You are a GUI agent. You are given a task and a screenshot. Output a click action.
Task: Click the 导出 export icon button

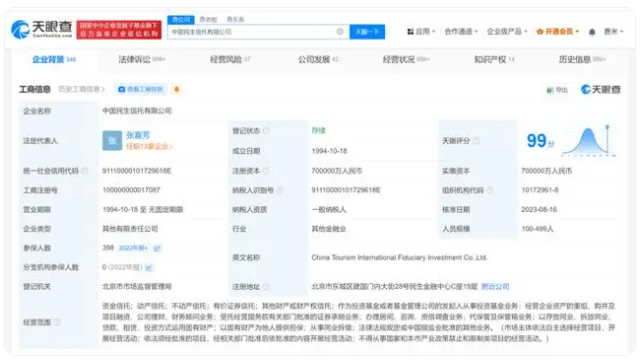[x=557, y=90]
